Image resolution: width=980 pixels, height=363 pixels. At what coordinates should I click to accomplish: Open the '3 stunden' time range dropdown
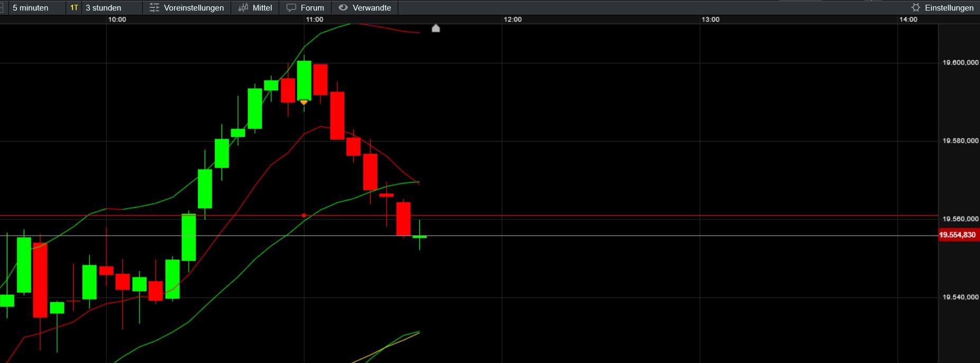click(x=112, y=7)
